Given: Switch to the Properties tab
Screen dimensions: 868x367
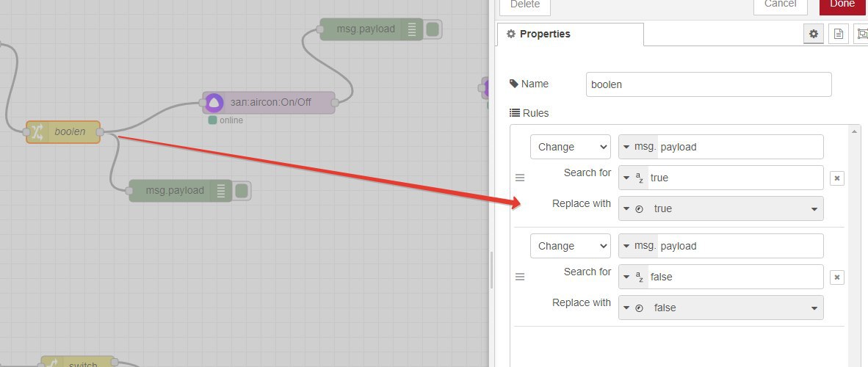Looking at the screenshot, I should [x=570, y=34].
